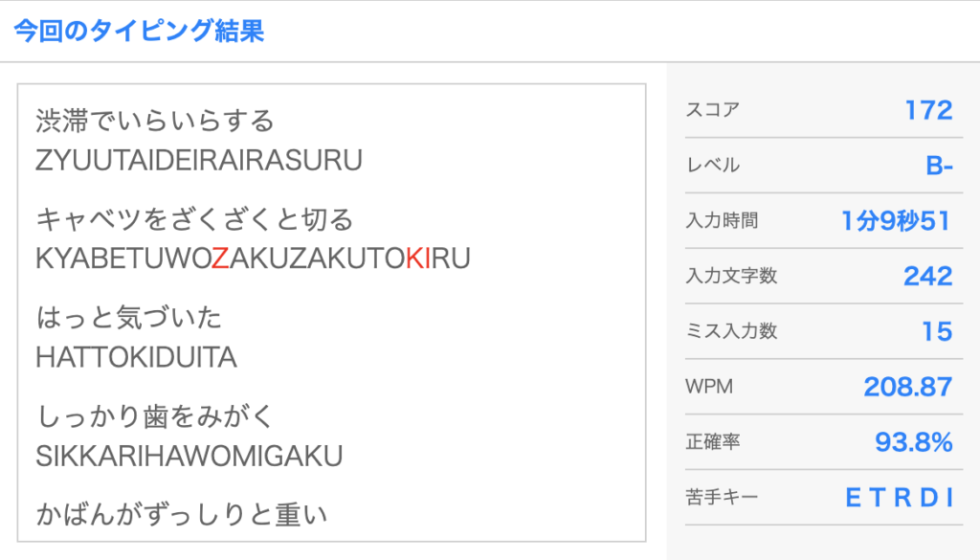Click the accuracy value 93.8%
Viewport: 980px width, 560px height.
[914, 442]
